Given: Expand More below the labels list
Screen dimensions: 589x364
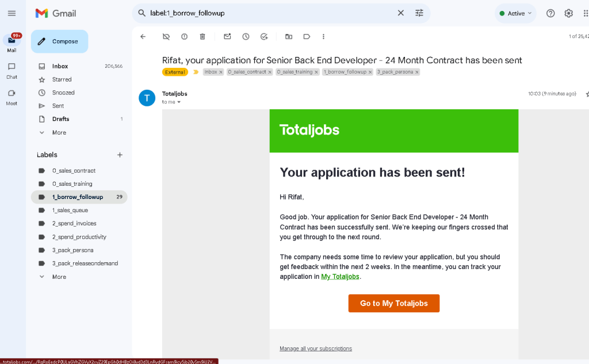Looking at the screenshot, I should tap(79, 277).
